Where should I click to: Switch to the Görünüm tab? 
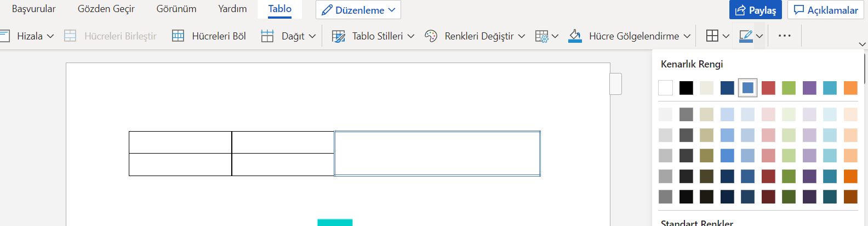[176, 9]
